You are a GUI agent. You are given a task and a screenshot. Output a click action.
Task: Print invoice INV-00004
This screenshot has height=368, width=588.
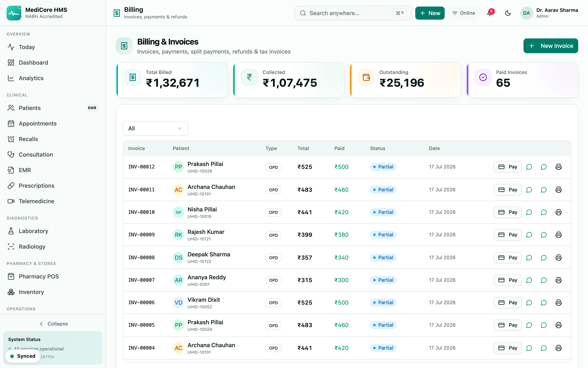point(558,348)
